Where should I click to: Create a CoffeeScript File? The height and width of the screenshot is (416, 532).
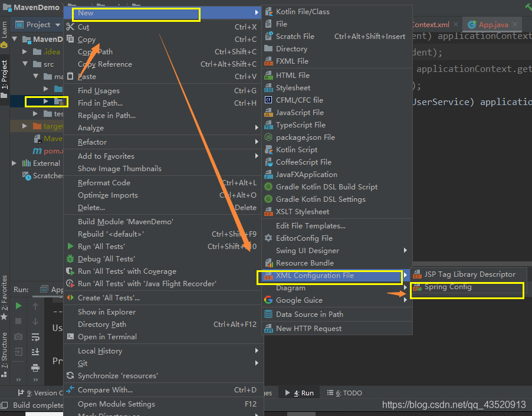pos(337,162)
